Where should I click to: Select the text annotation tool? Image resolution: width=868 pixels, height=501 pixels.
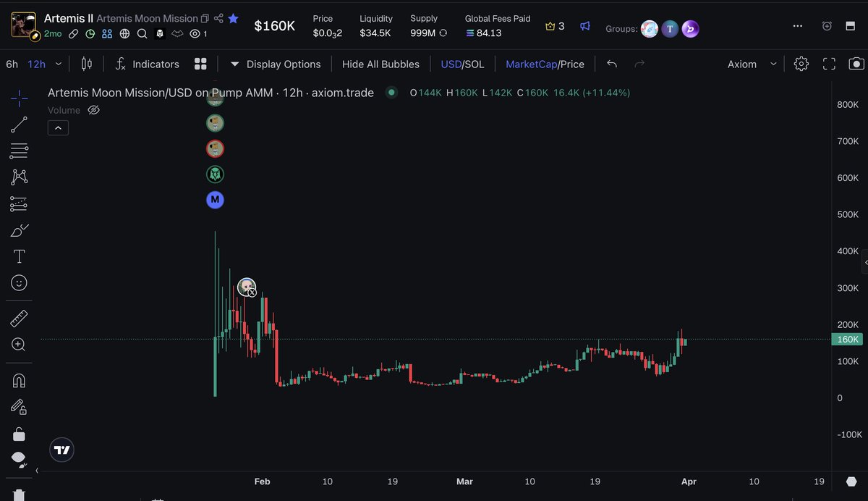20,256
